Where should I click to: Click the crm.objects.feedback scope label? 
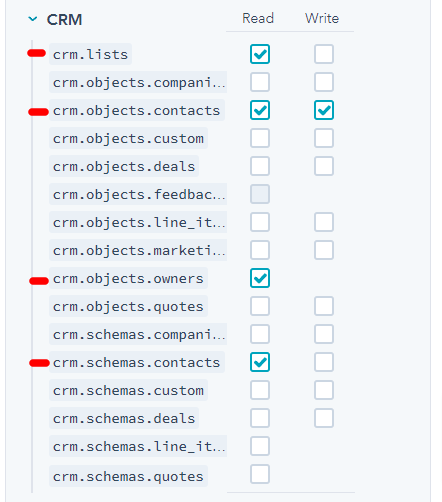pos(138,194)
